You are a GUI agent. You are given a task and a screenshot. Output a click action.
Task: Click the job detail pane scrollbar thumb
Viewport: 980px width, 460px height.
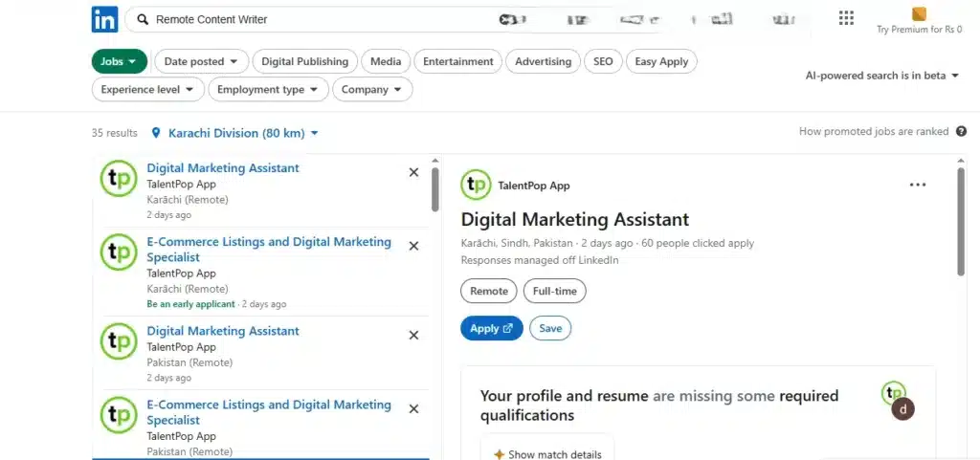961,222
